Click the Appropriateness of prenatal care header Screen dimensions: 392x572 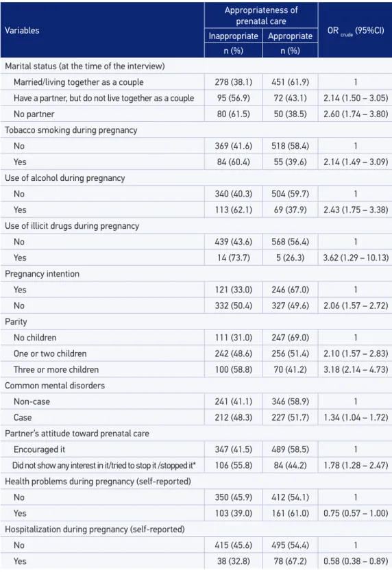[261, 16]
